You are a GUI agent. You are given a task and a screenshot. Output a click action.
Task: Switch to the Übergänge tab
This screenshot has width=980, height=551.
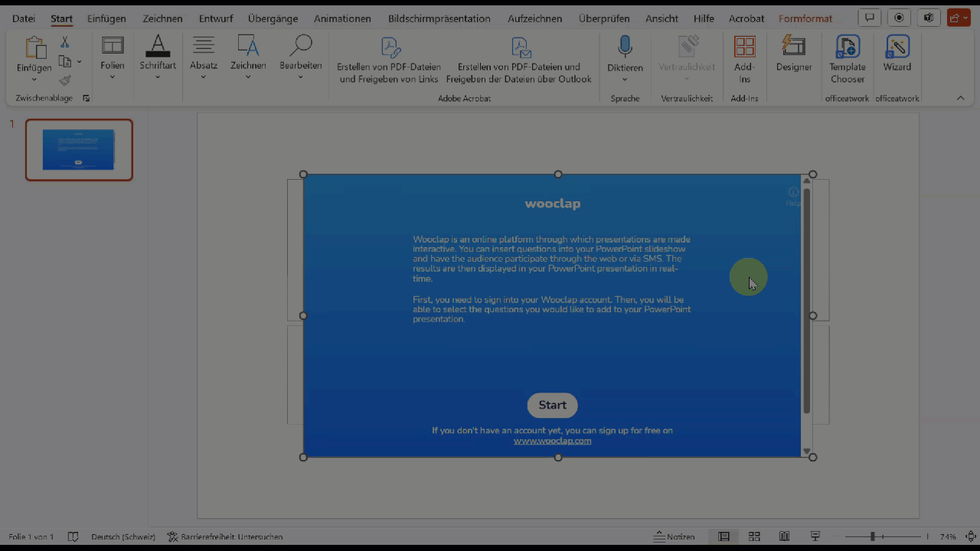click(x=273, y=18)
